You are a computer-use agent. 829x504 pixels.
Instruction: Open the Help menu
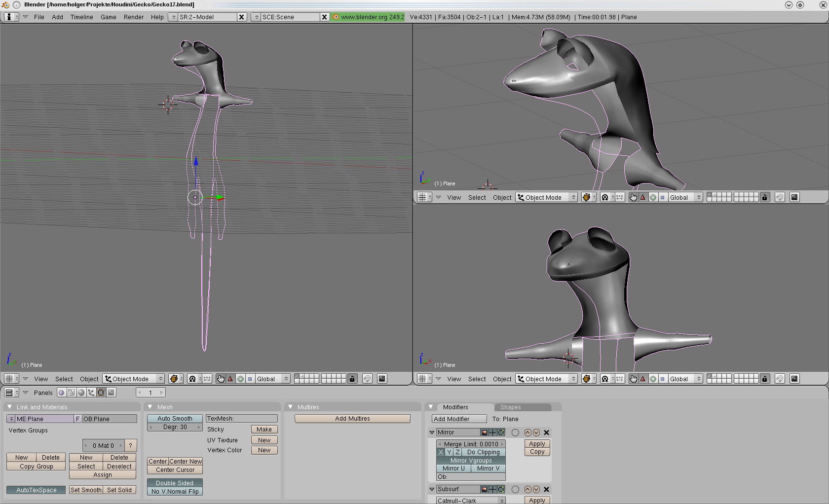tap(157, 17)
